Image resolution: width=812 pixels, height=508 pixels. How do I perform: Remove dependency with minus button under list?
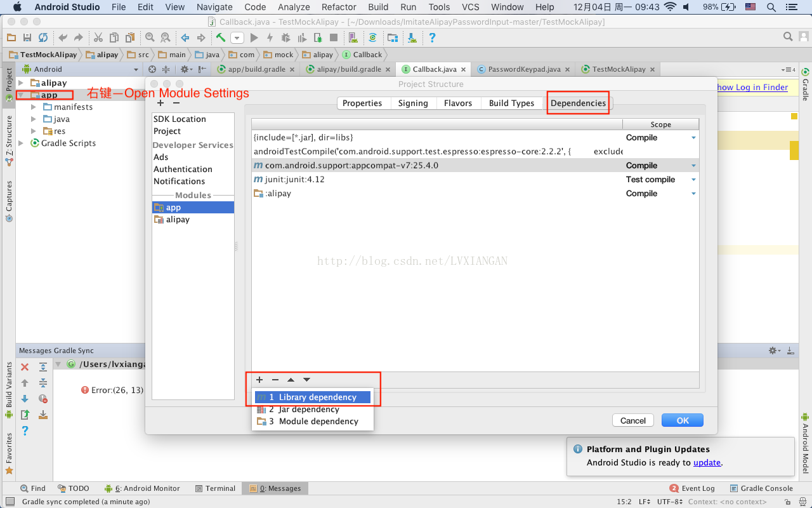pos(275,380)
